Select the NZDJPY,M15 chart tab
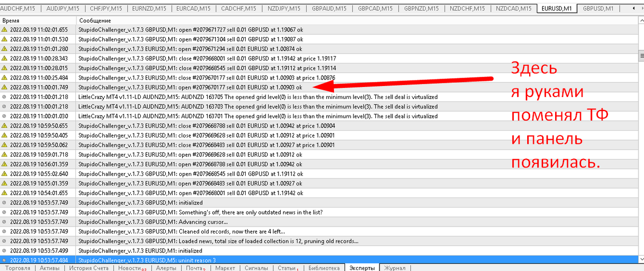This screenshot has height=271, width=644. pyautogui.click(x=284, y=8)
